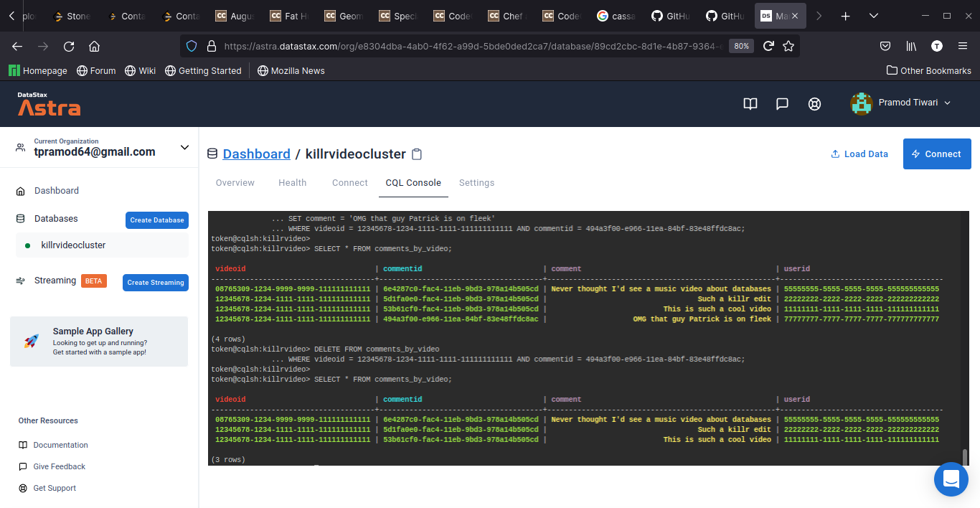Screen dimensions: 980x508
Task: Click the Create Streaming button
Action: click(156, 283)
